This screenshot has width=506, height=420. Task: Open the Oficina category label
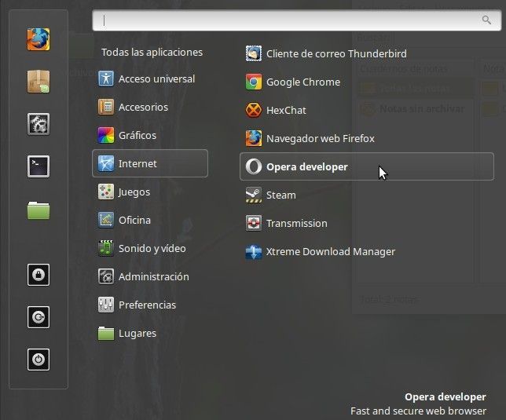[134, 220]
